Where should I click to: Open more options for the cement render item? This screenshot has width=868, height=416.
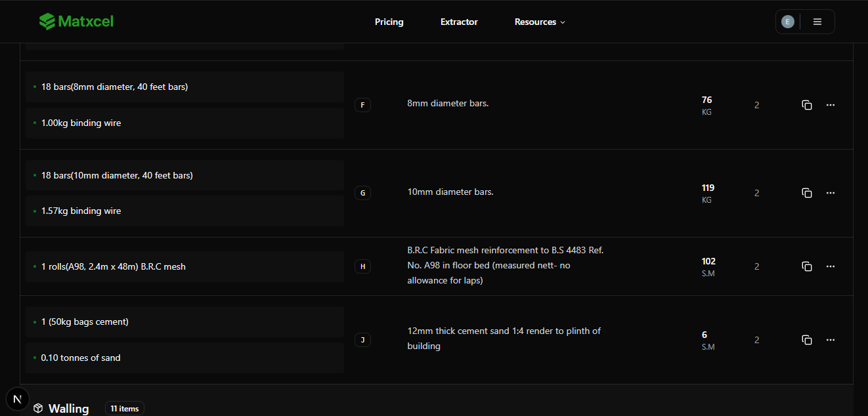tap(831, 340)
